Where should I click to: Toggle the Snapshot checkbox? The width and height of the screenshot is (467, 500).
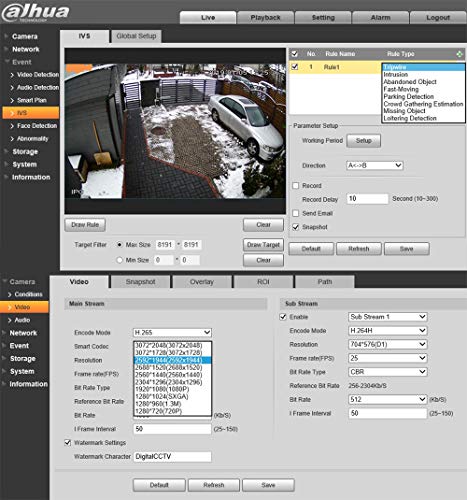click(295, 227)
